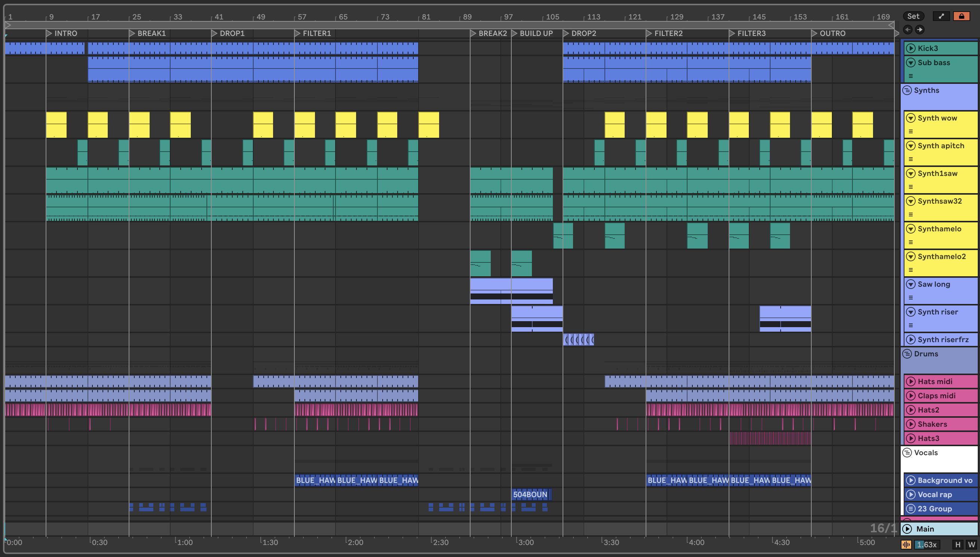Click the orange waveform icon beside 1.63x
The height and width of the screenshot is (557, 980).
coord(906,545)
